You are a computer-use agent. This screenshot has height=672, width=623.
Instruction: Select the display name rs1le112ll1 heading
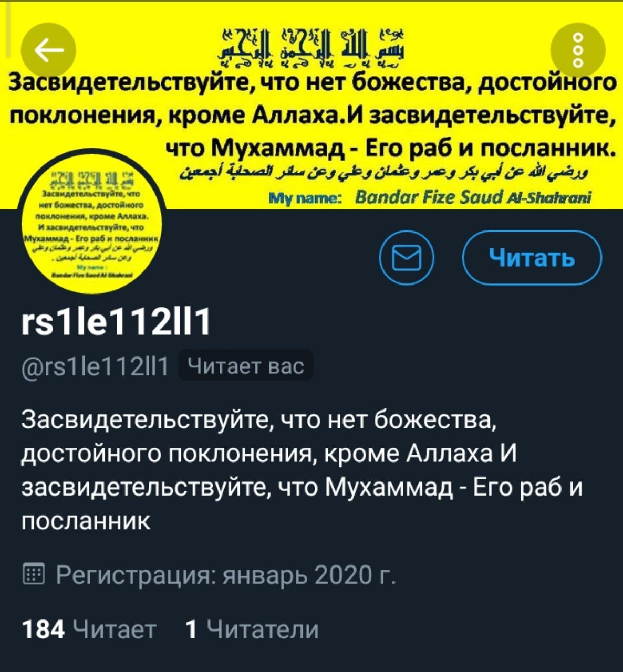(x=116, y=321)
